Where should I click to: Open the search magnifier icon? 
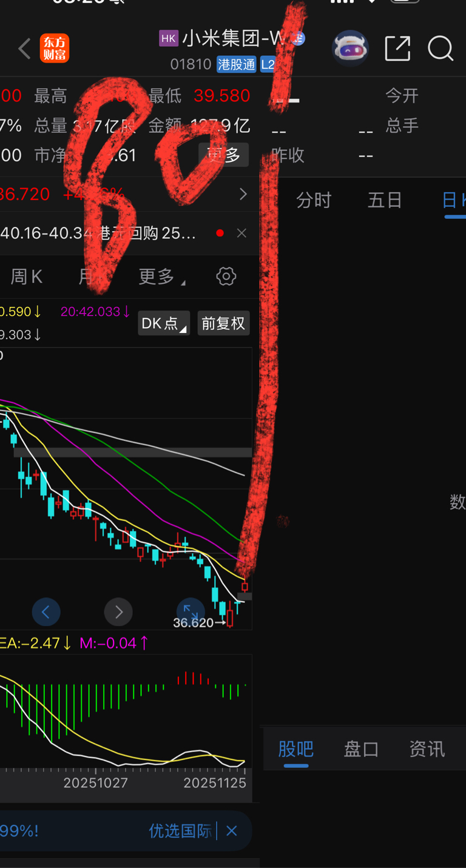pos(441,49)
